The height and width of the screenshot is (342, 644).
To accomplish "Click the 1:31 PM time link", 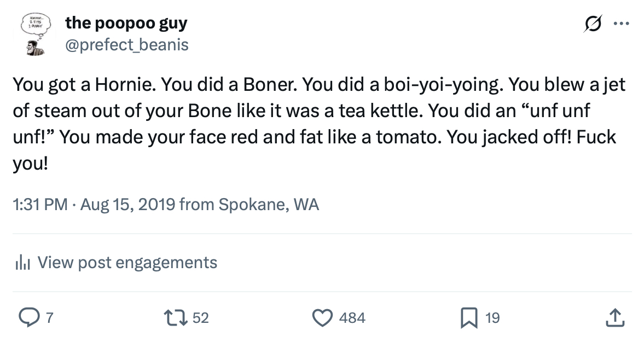I will (x=40, y=205).
